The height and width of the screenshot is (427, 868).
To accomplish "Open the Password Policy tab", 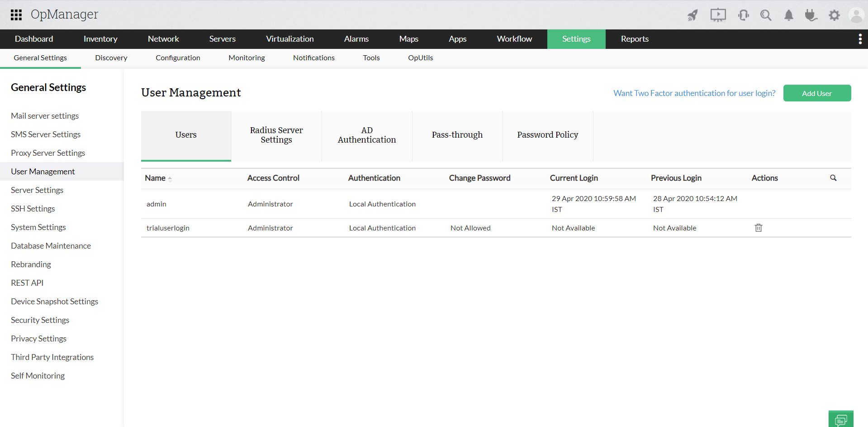I will 548,135.
